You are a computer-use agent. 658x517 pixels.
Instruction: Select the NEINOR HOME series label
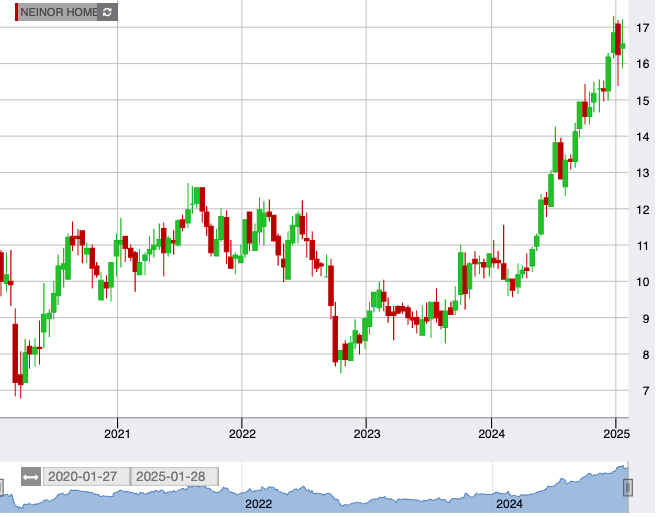pos(59,12)
